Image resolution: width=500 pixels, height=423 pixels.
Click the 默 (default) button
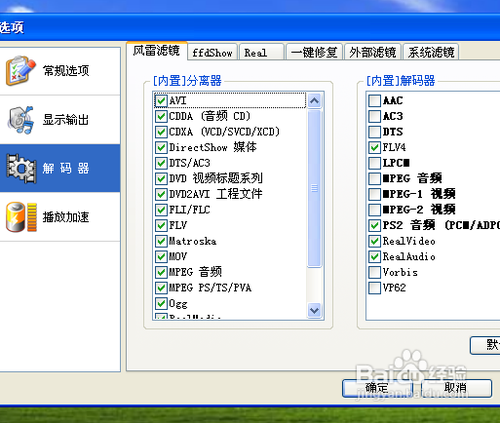click(485, 345)
